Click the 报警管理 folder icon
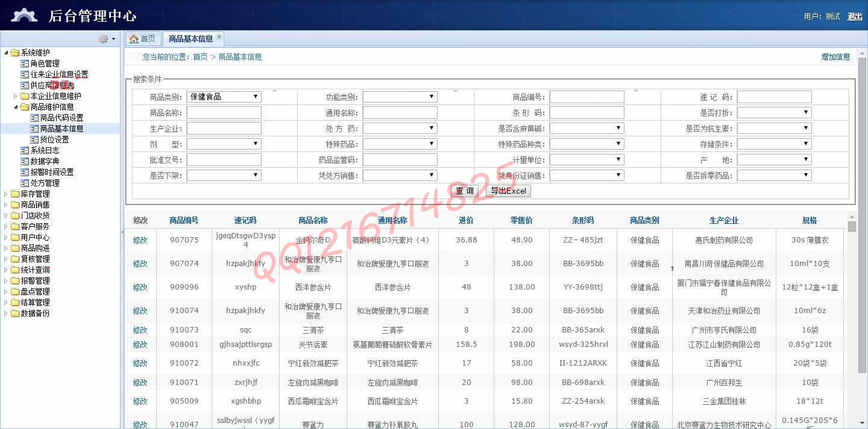The height and width of the screenshot is (429, 868). click(x=15, y=281)
